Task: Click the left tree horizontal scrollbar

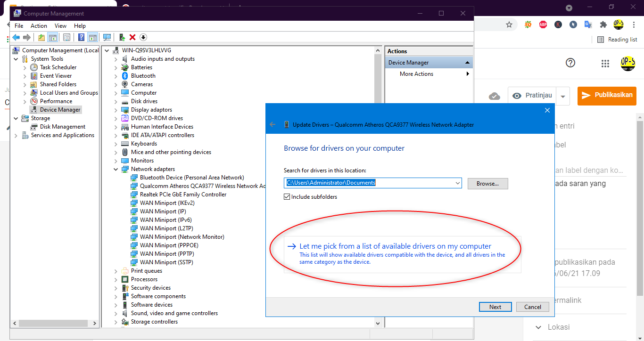Action: (x=54, y=323)
